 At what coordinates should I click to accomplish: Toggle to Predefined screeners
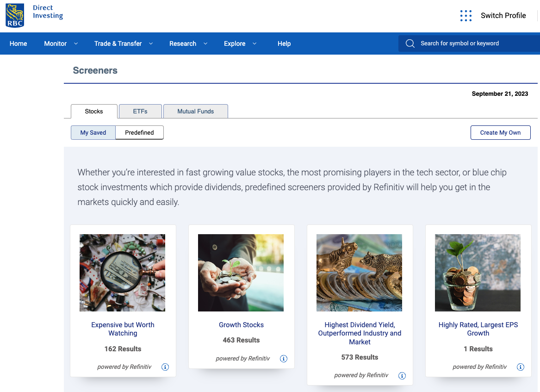point(139,133)
